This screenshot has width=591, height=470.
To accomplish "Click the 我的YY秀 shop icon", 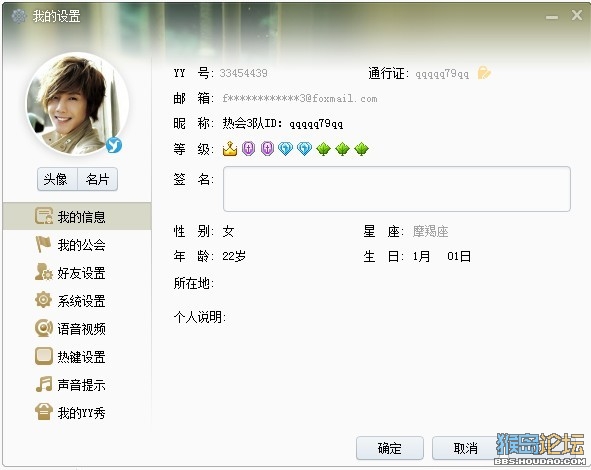I will pyautogui.click(x=44, y=412).
